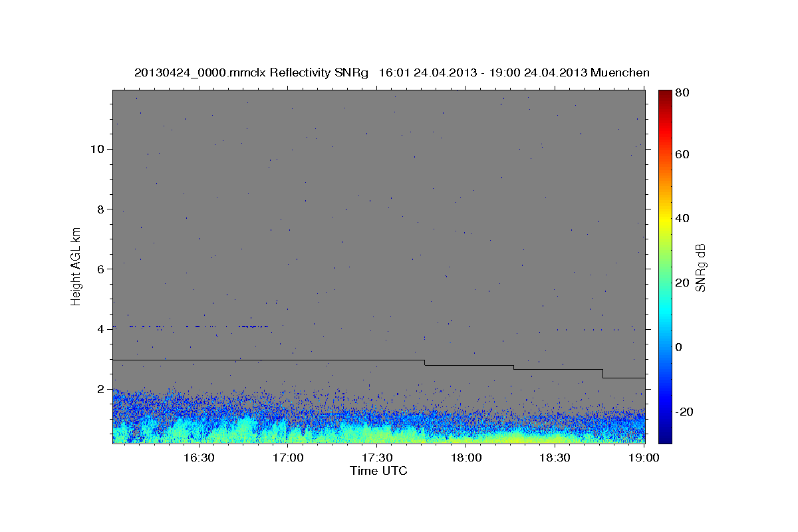
Task: Click the 17:30 time tick label
Action: pos(377,458)
